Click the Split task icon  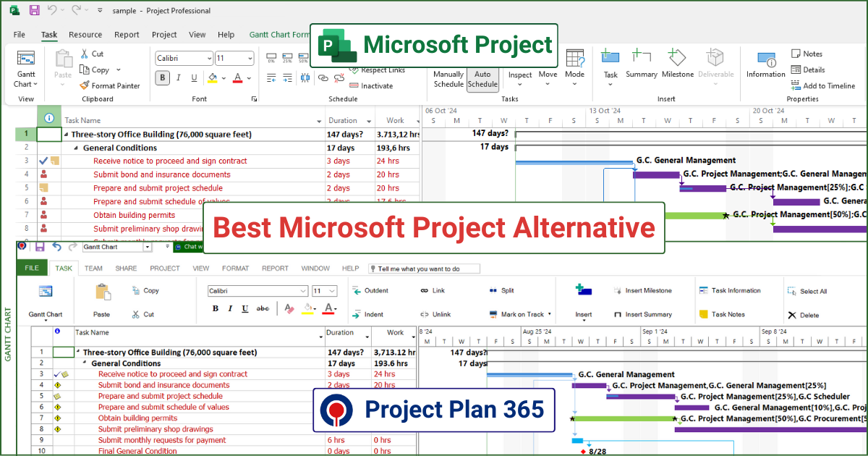(x=493, y=291)
